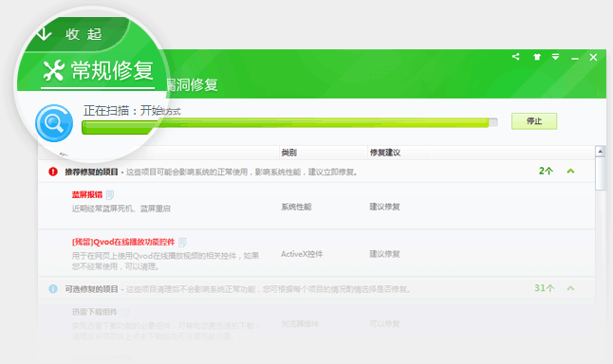Open the main menu dropdown triangle icon
613x364 pixels.
click(x=555, y=57)
